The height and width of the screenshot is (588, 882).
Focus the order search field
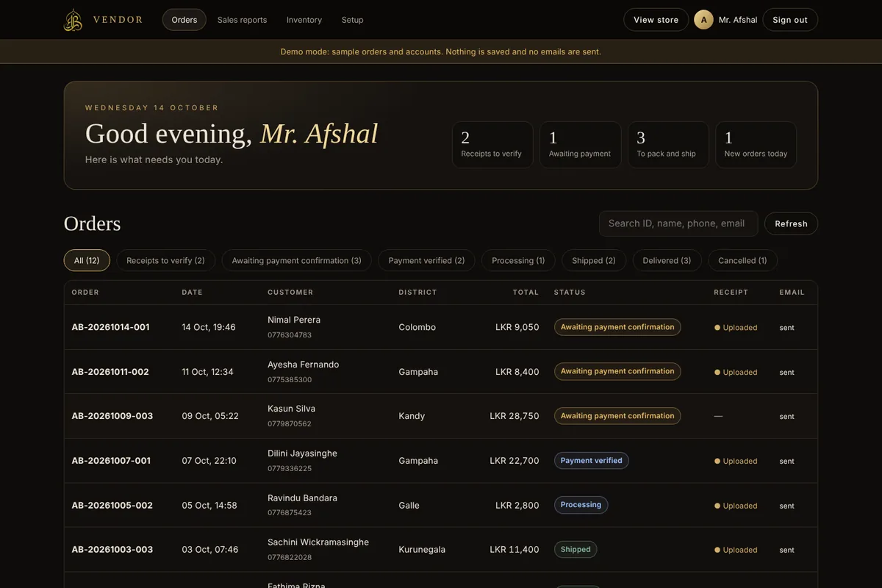(x=678, y=223)
